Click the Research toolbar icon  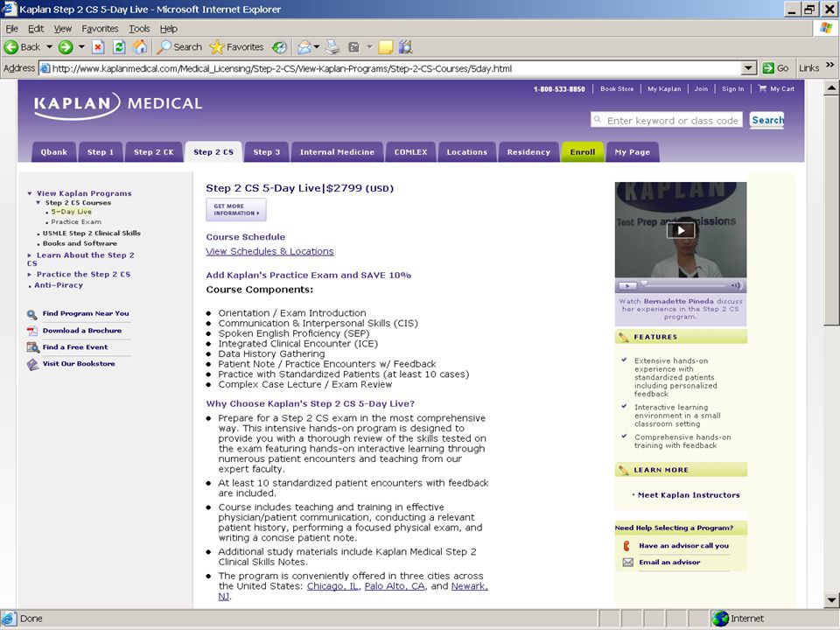pyautogui.click(x=405, y=47)
